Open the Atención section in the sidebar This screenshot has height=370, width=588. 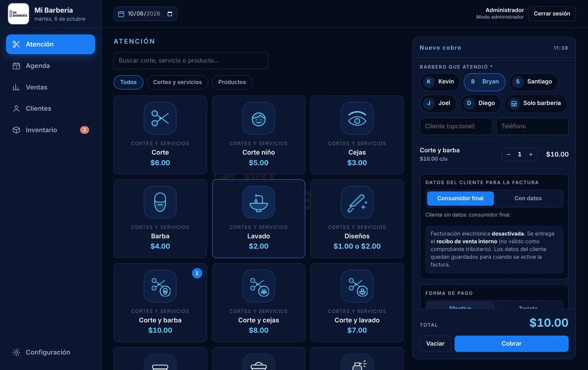click(50, 44)
